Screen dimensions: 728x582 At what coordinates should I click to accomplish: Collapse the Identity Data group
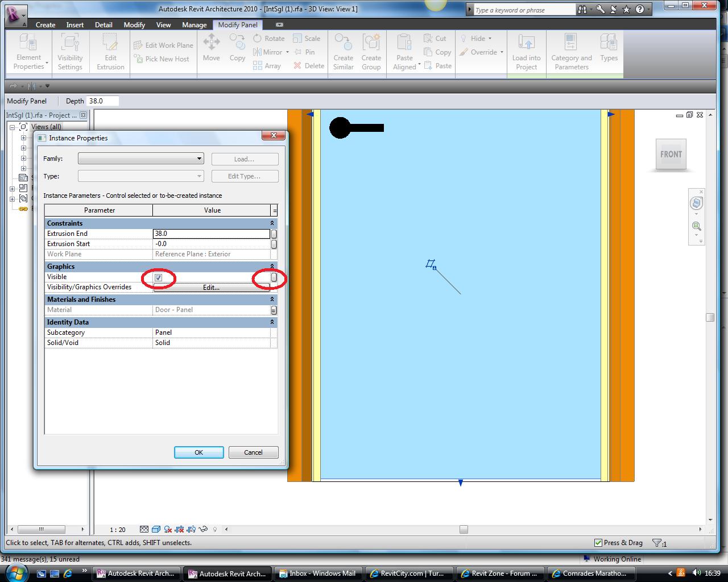pos(272,322)
